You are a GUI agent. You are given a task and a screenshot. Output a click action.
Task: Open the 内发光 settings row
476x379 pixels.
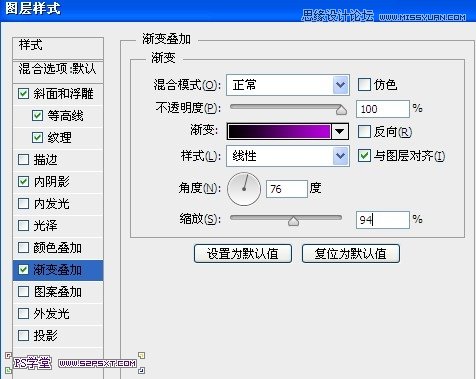[x=58, y=204]
